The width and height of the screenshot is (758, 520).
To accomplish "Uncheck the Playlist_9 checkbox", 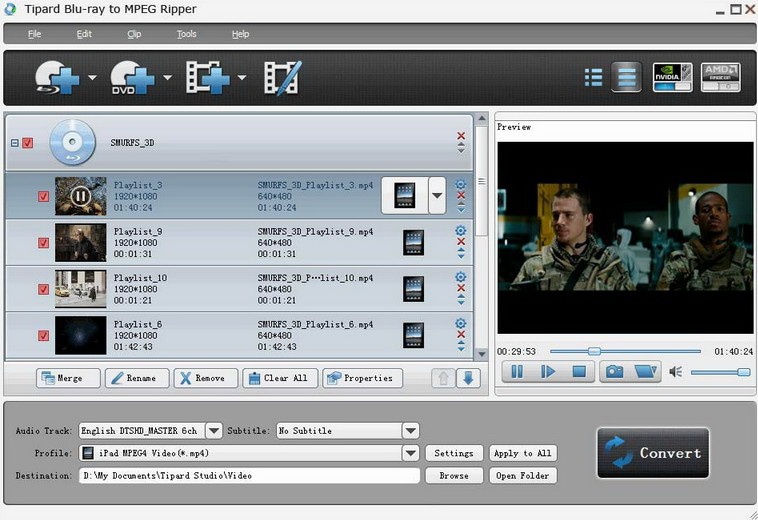I will click(x=43, y=242).
